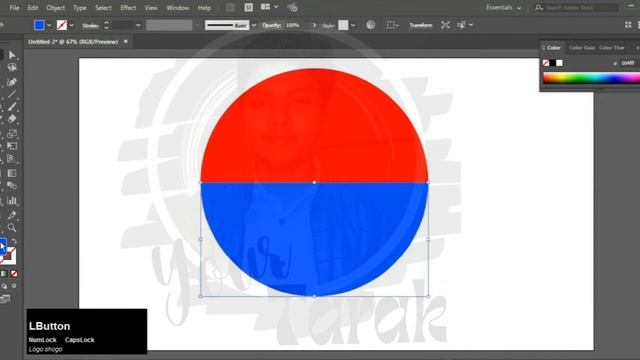
Task: Switch to the Color Guide tab
Action: 582,48
